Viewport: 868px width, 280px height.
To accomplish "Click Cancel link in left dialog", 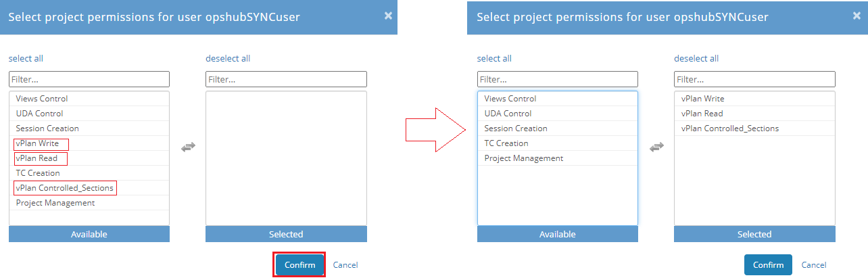I will coord(345,265).
